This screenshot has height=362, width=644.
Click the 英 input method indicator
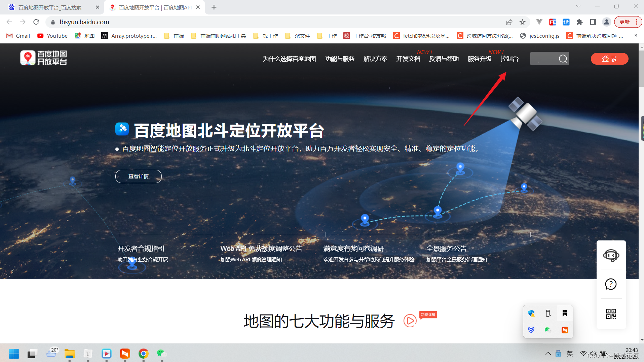click(x=570, y=354)
